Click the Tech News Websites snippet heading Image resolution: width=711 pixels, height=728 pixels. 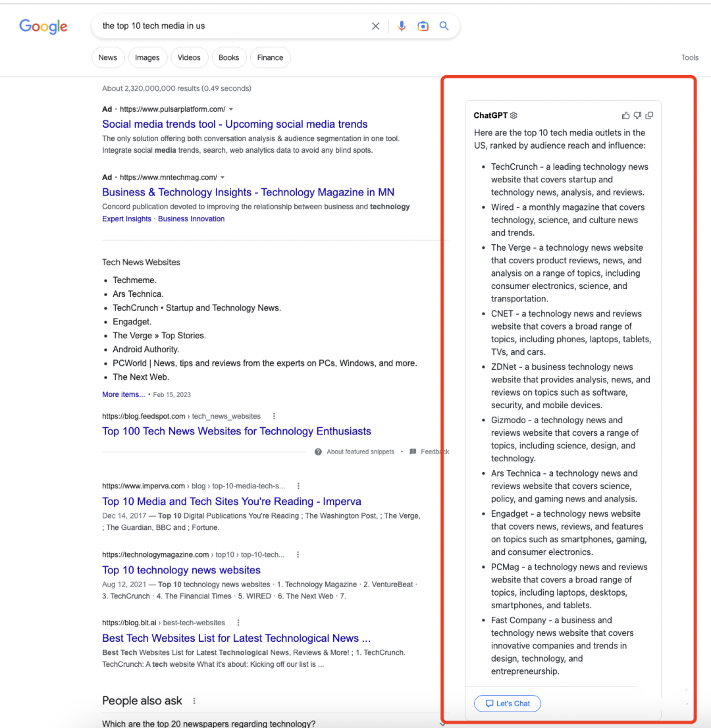click(141, 263)
